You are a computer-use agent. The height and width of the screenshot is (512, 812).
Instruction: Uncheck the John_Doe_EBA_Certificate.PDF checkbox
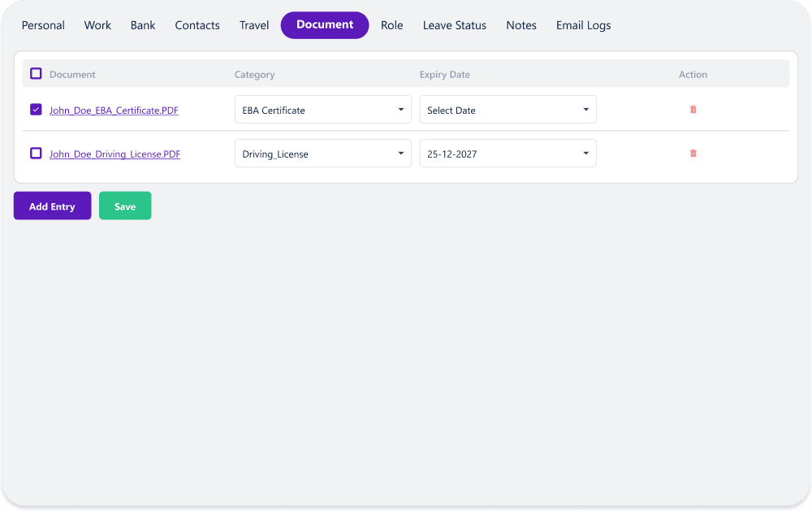click(x=36, y=110)
